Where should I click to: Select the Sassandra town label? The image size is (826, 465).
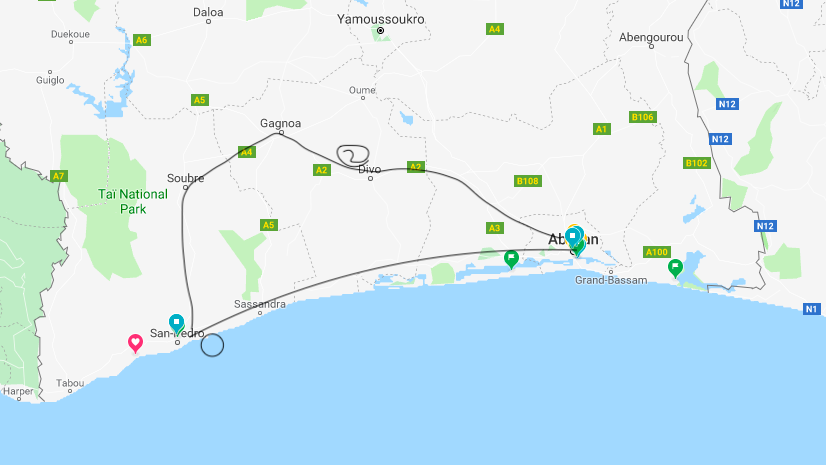[260, 304]
